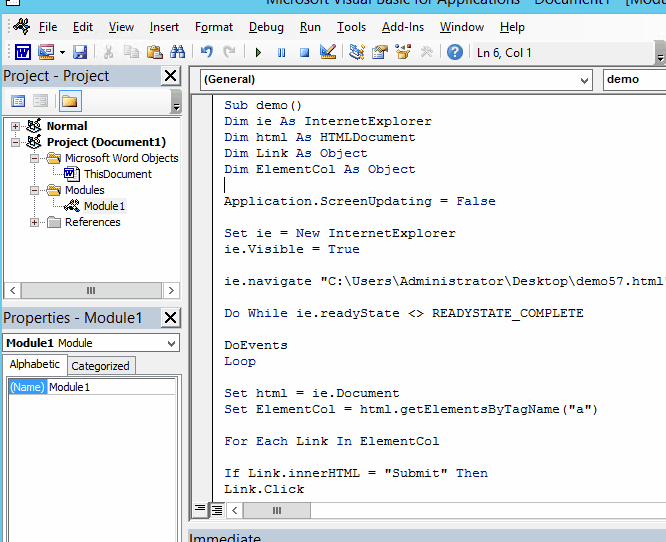Image resolution: width=666 pixels, height=542 pixels.
Task: Click the Cut scissors icon
Action: pyautogui.click(x=108, y=52)
